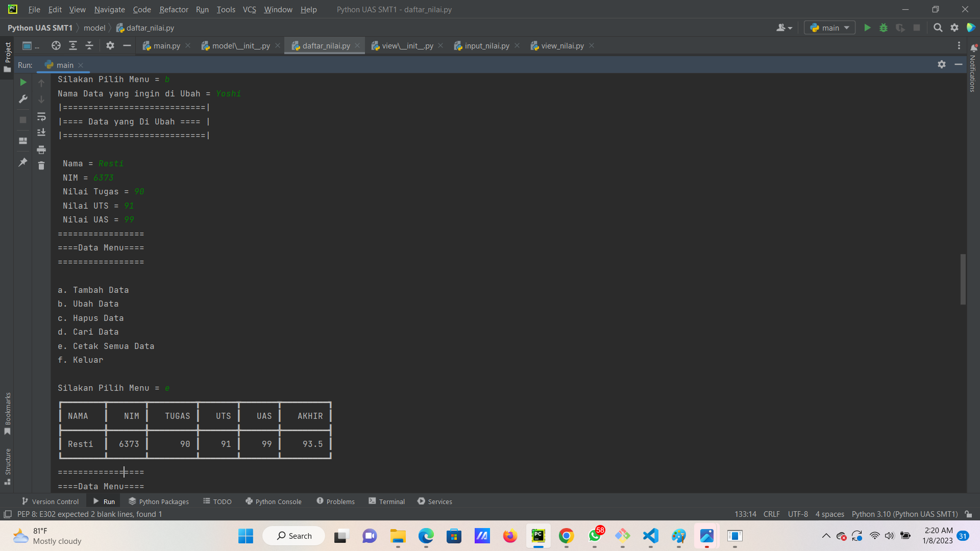Image resolution: width=980 pixels, height=551 pixels.
Task: Click the Select Opened File target icon
Action: pyautogui.click(x=56, y=46)
